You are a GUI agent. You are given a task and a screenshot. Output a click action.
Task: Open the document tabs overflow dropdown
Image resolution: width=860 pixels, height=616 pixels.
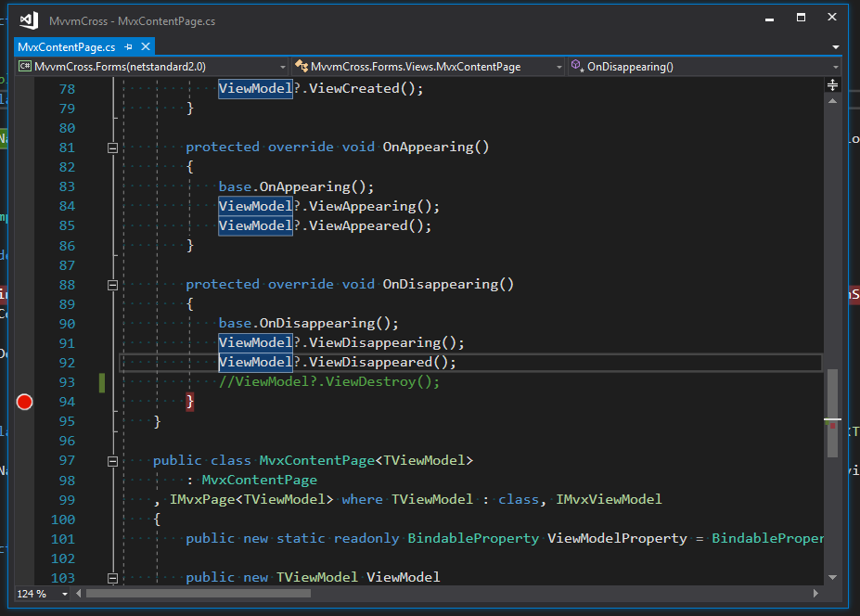coord(835,47)
